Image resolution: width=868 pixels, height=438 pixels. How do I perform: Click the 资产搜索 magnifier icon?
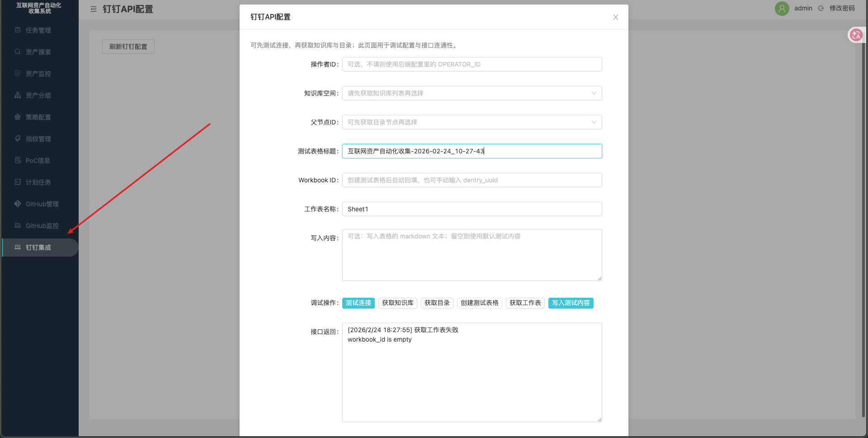point(18,52)
